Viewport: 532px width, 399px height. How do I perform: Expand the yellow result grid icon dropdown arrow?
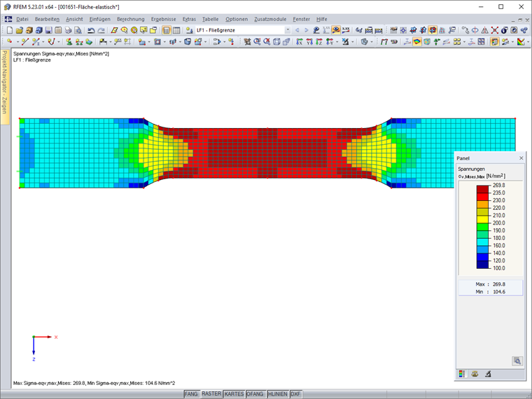pyautogui.click(x=464, y=42)
